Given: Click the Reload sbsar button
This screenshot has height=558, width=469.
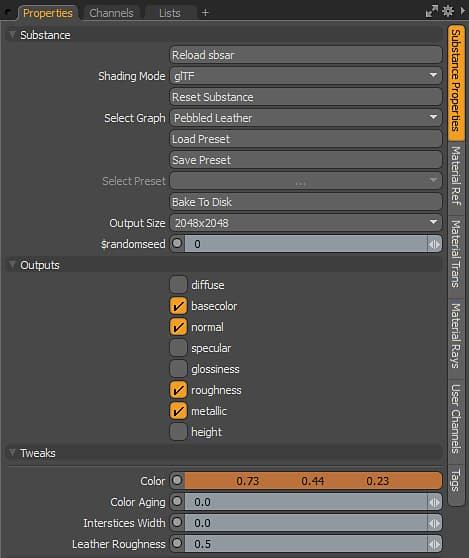Looking at the screenshot, I should [306, 55].
